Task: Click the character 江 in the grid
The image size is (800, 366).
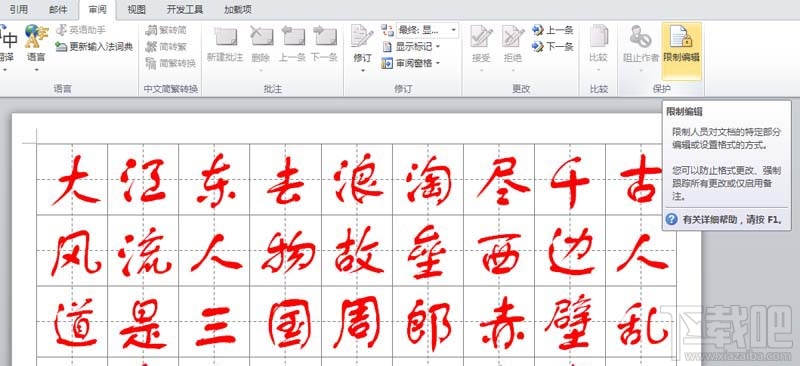Action: [x=142, y=180]
